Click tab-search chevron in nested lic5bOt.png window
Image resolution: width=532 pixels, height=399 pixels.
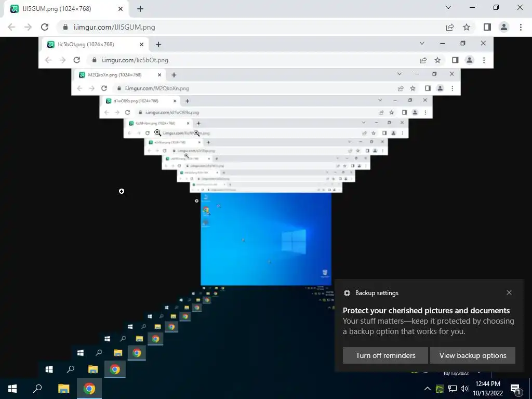point(422,43)
